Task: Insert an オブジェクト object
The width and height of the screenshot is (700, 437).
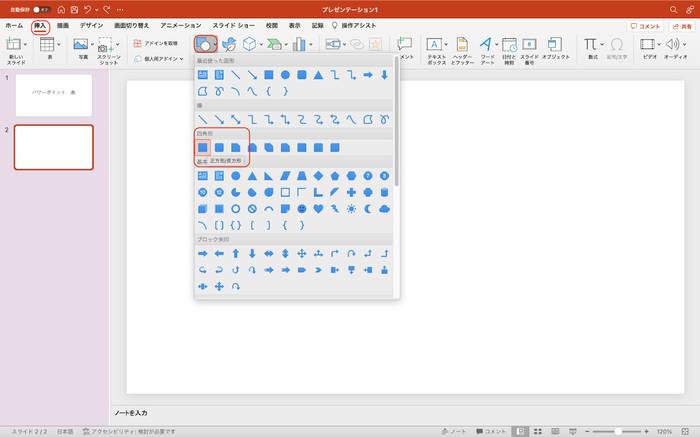Action: [x=555, y=48]
